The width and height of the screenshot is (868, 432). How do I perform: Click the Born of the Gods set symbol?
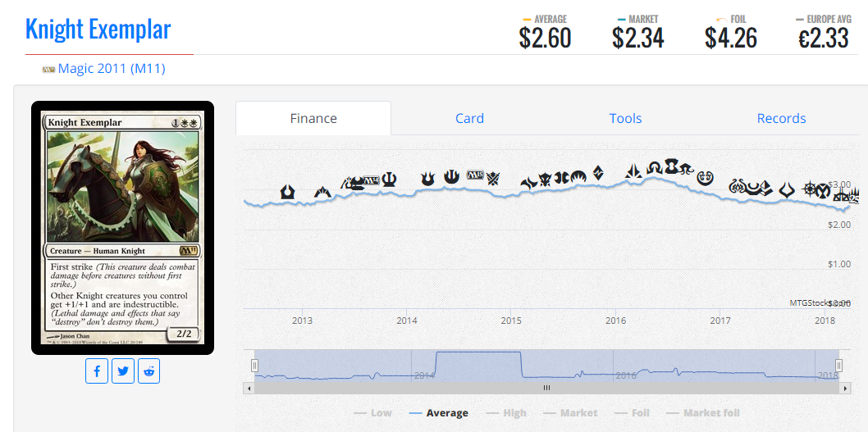pos(428,179)
